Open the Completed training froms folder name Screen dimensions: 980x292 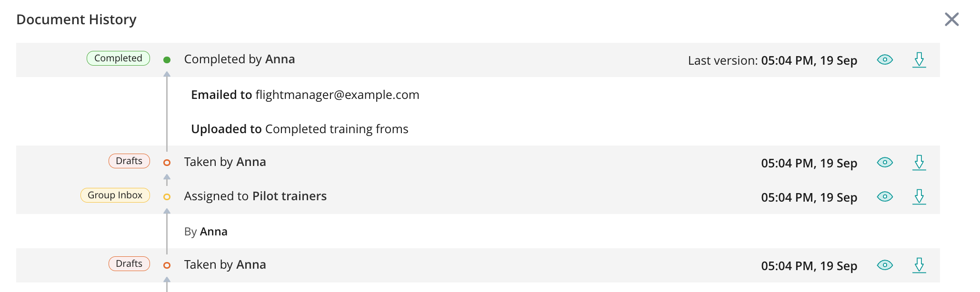click(337, 129)
